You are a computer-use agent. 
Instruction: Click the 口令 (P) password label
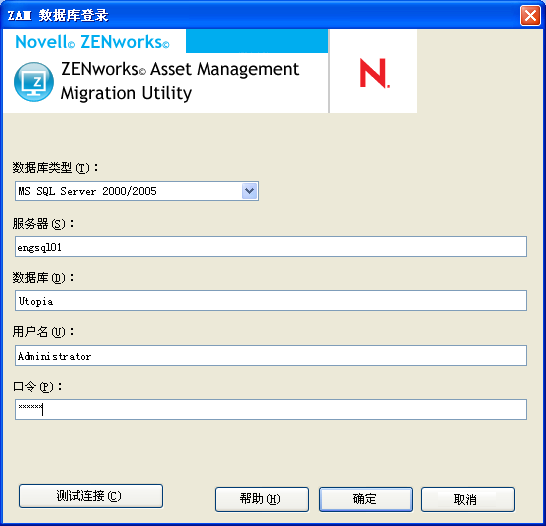pyautogui.click(x=37, y=386)
